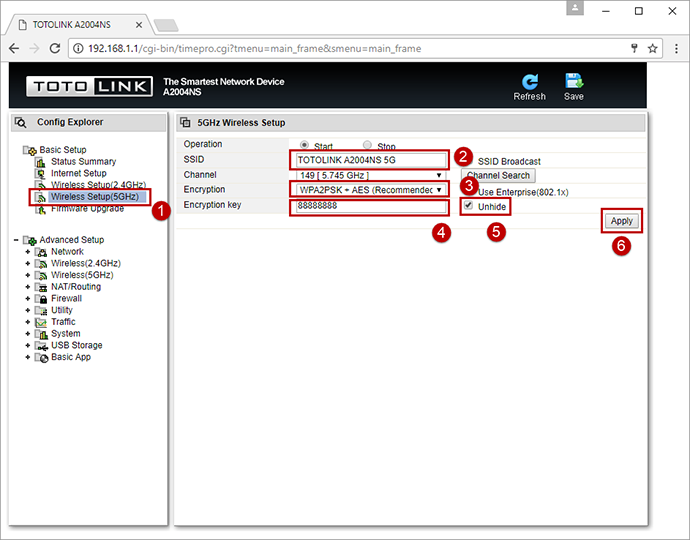Click the Encryption key input field
Viewport: 690px width, 540px height.
click(371, 206)
